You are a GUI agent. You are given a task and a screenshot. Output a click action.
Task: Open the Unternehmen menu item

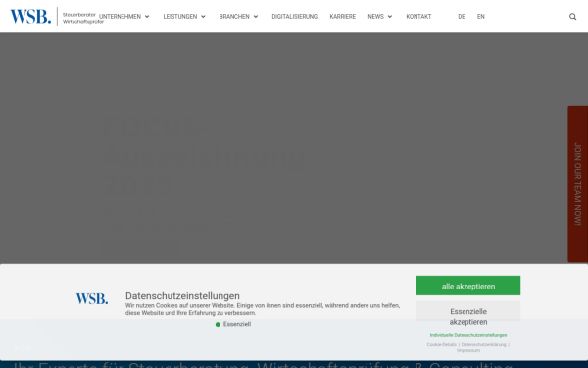(x=120, y=16)
